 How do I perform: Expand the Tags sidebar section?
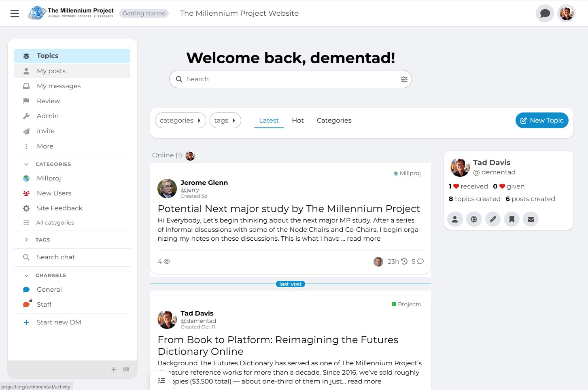(26, 240)
